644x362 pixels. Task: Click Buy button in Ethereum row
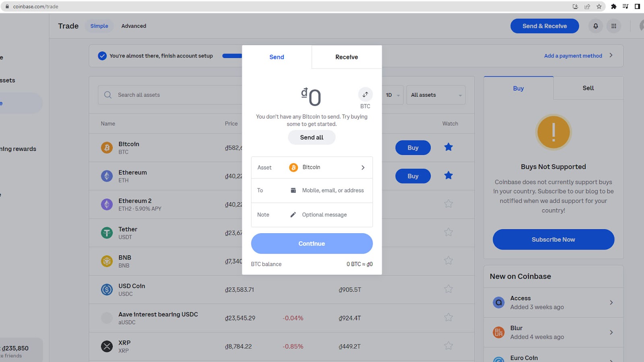413,176
